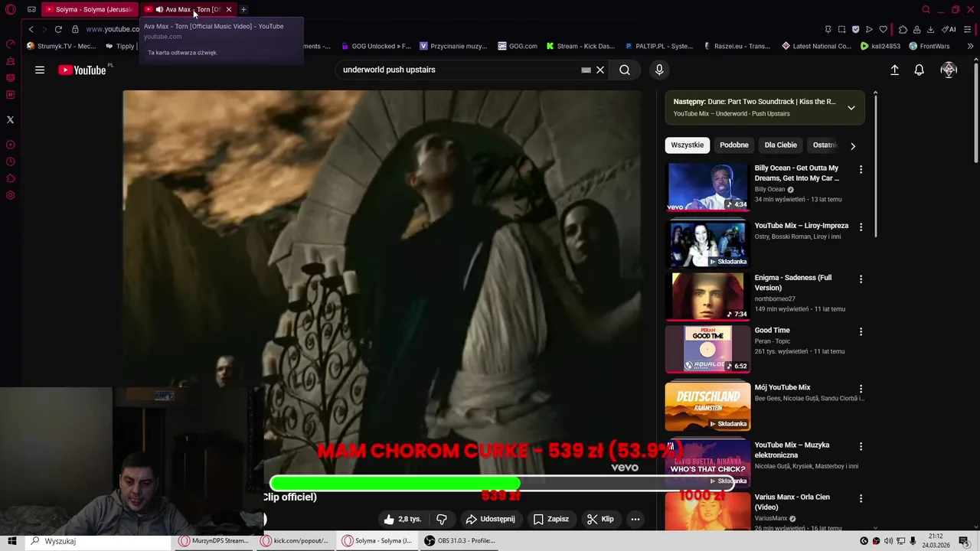
Task: Go back to the previous page
Action: click(31, 29)
